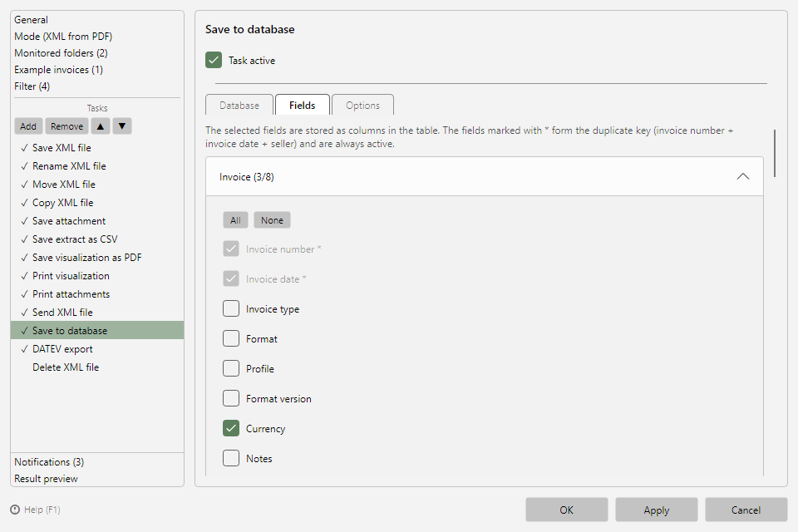This screenshot has height=532, width=798.
Task: Collapse the Invoice (3/8) section chevron
Action: (742, 177)
